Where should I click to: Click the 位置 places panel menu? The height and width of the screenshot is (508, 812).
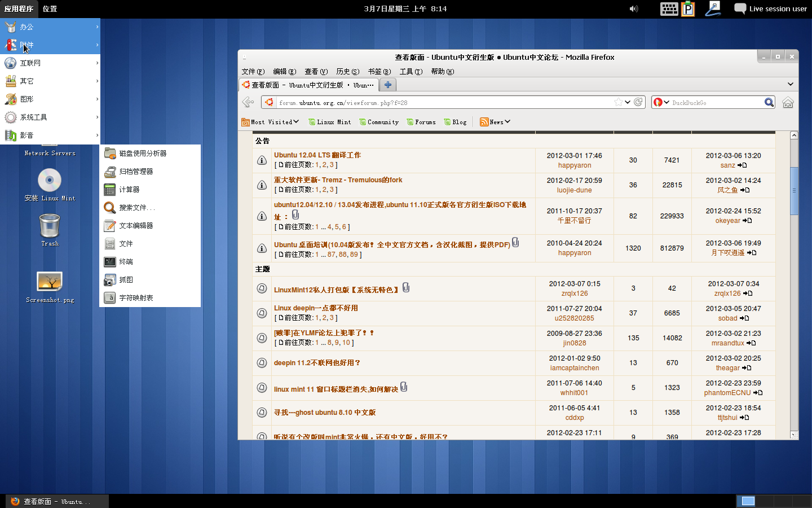coord(50,8)
